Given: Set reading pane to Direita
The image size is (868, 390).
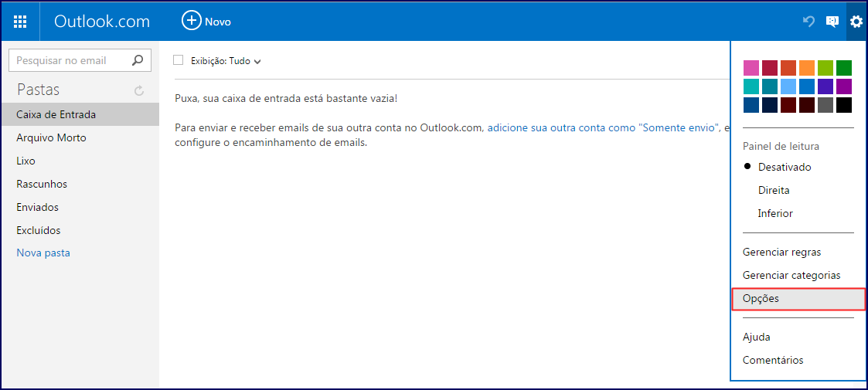Looking at the screenshot, I should click(x=774, y=190).
